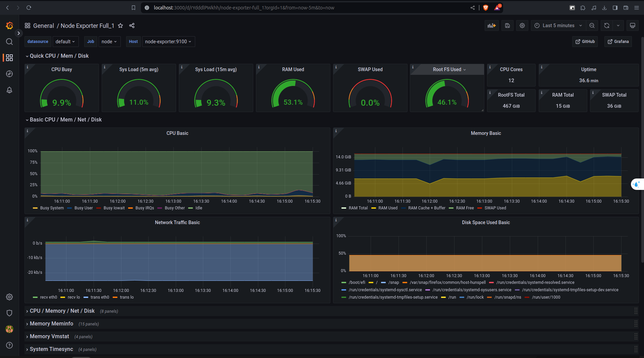The height and width of the screenshot is (358, 644).
Task: Cycle view mode with monitor icon
Action: [633, 25]
